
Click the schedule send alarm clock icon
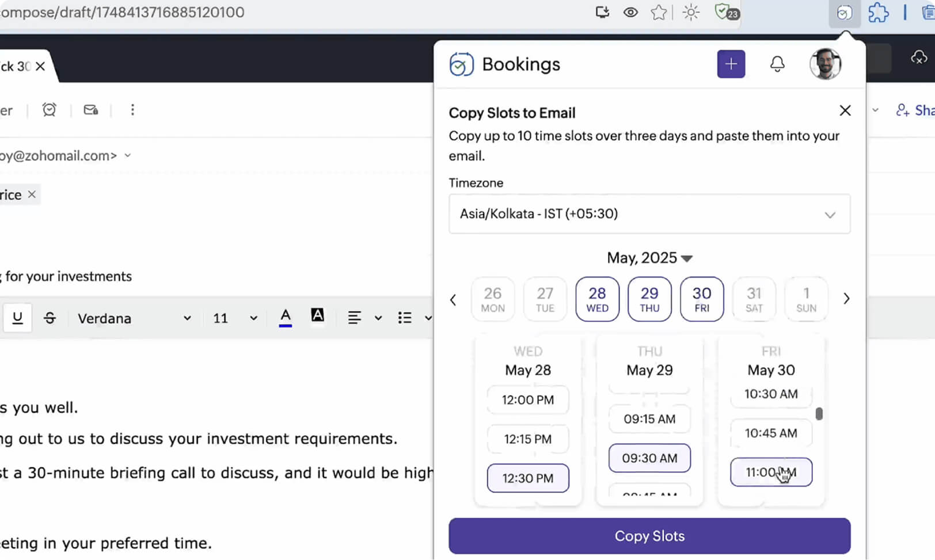coord(49,109)
